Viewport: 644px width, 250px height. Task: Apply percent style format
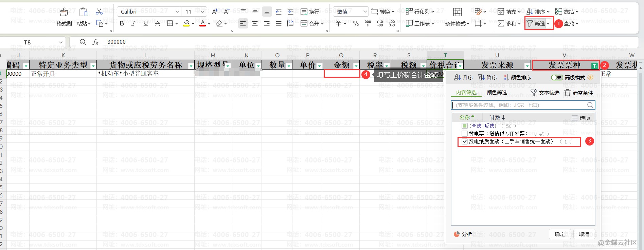(356, 23)
